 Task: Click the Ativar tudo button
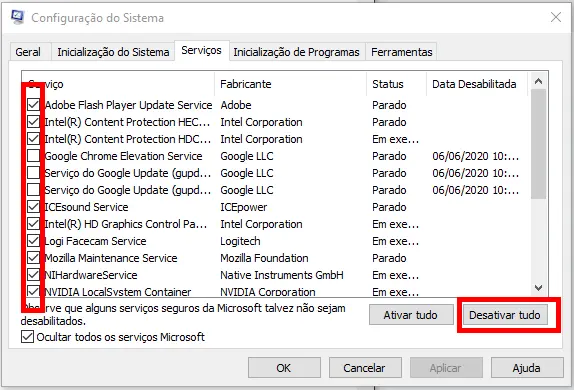click(411, 315)
